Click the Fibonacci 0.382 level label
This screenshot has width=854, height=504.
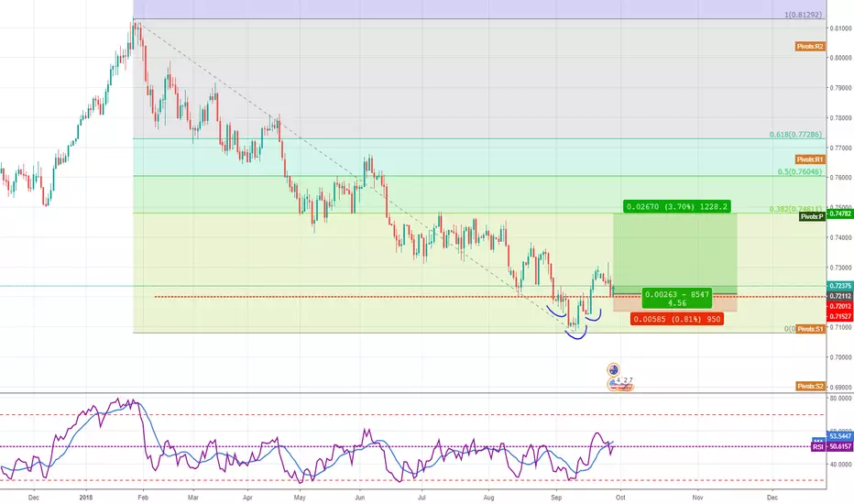pyautogui.click(x=795, y=209)
